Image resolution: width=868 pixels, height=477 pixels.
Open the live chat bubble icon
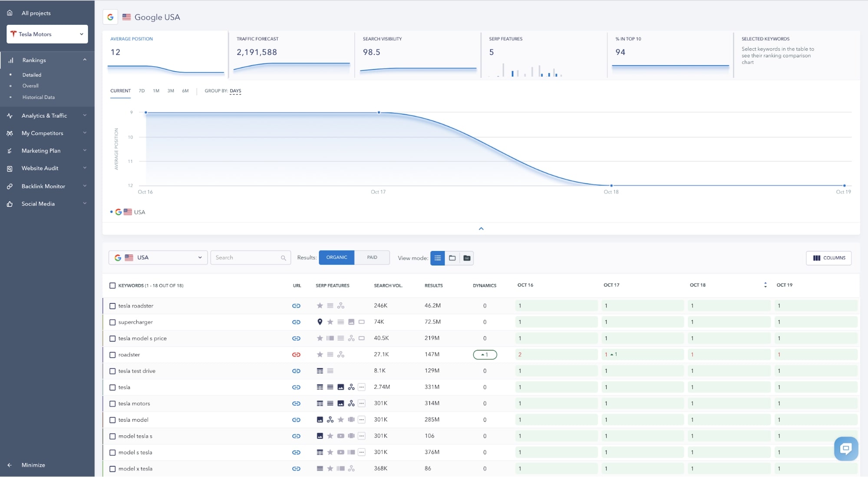[x=846, y=448]
